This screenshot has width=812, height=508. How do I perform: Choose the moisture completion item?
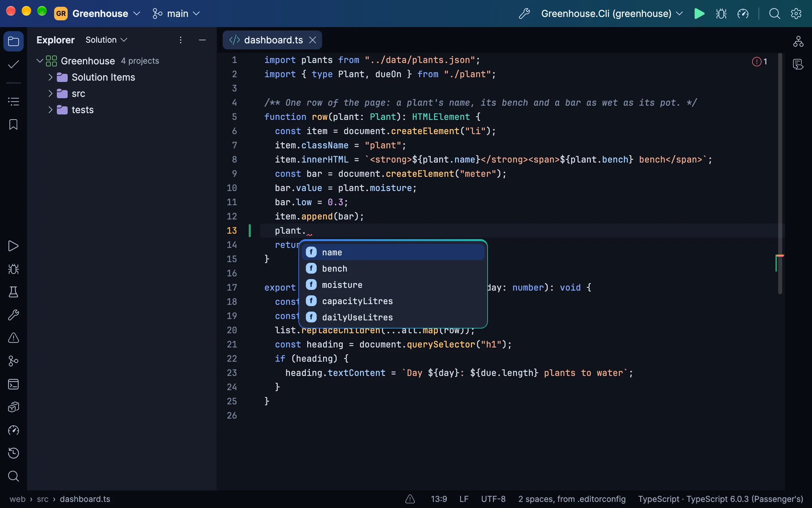(x=393, y=285)
